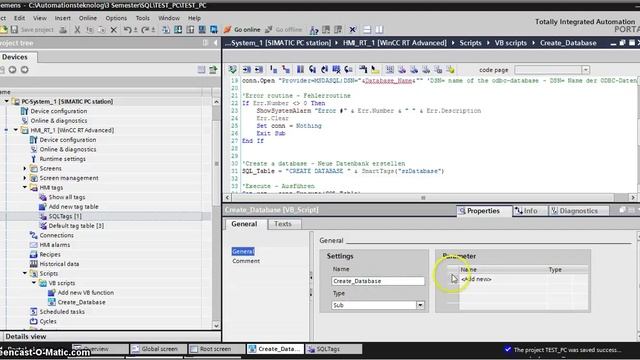
Task: Select Comment in properties navigation
Action: tap(246, 261)
